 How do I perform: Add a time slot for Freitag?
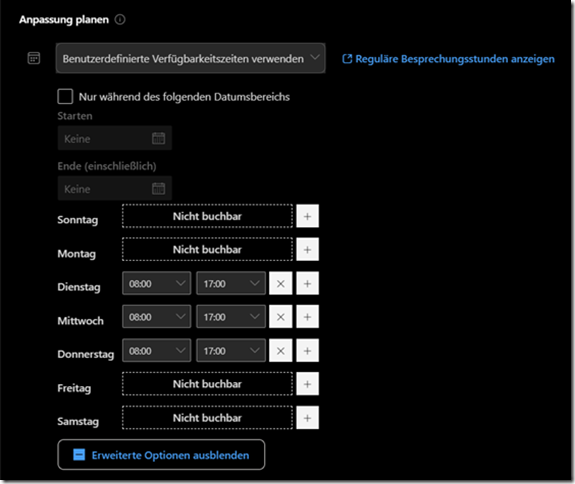tap(307, 384)
